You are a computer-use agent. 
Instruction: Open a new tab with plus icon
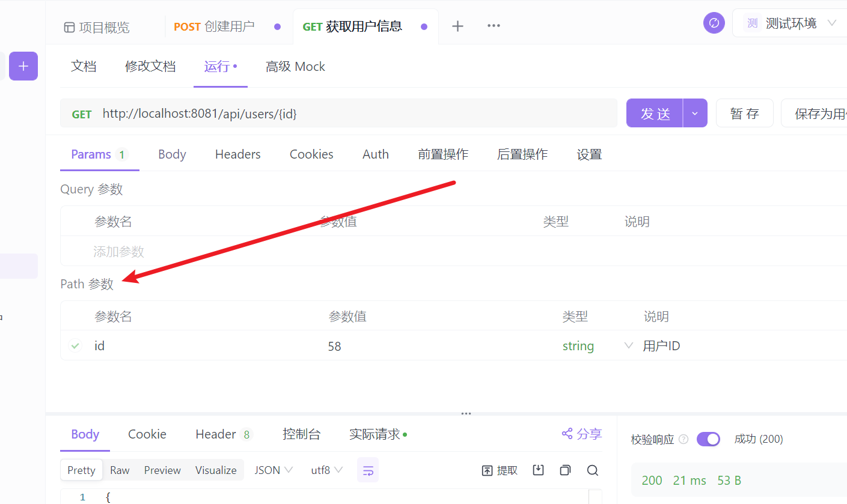point(457,26)
